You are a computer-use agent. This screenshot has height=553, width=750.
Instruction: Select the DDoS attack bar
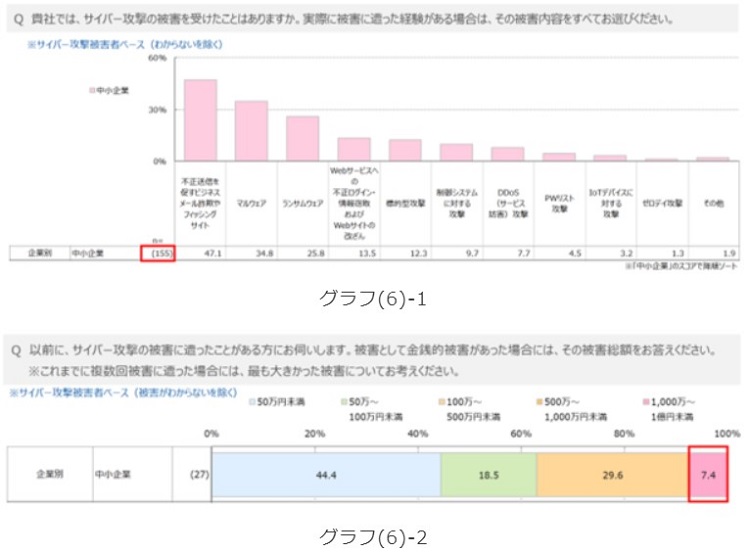[x=507, y=154]
